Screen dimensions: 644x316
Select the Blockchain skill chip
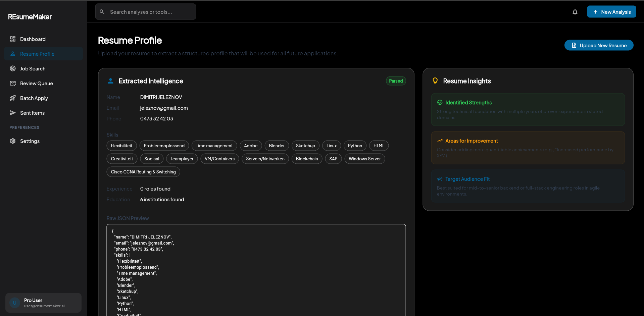point(306,159)
